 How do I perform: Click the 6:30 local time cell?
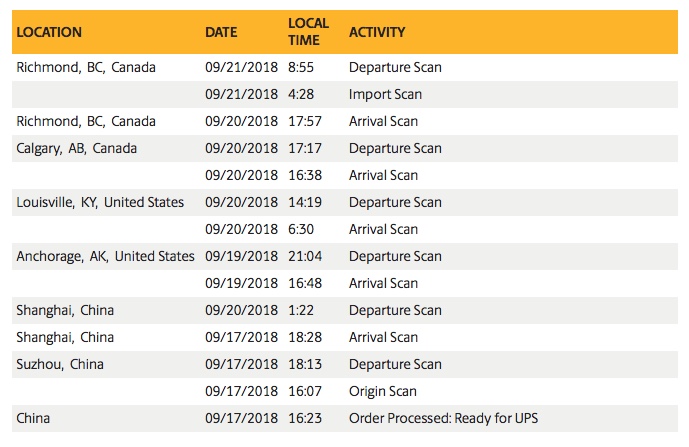click(301, 229)
